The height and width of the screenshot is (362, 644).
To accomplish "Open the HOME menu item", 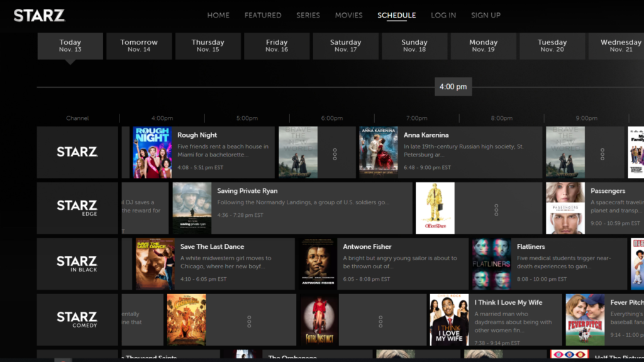I will tap(218, 15).
